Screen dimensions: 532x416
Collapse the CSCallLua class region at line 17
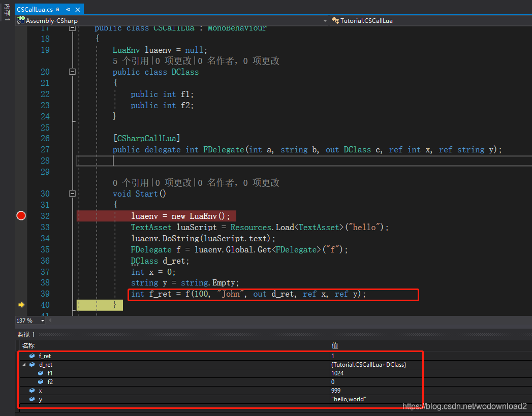click(72, 28)
